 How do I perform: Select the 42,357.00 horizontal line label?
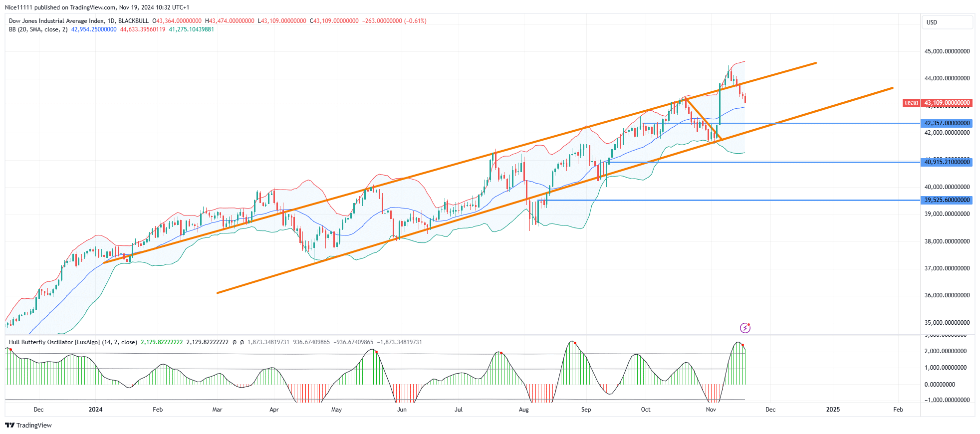947,123
